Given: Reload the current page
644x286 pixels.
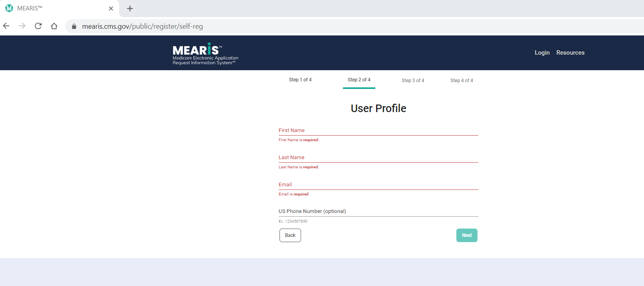Looking at the screenshot, I should [x=38, y=26].
